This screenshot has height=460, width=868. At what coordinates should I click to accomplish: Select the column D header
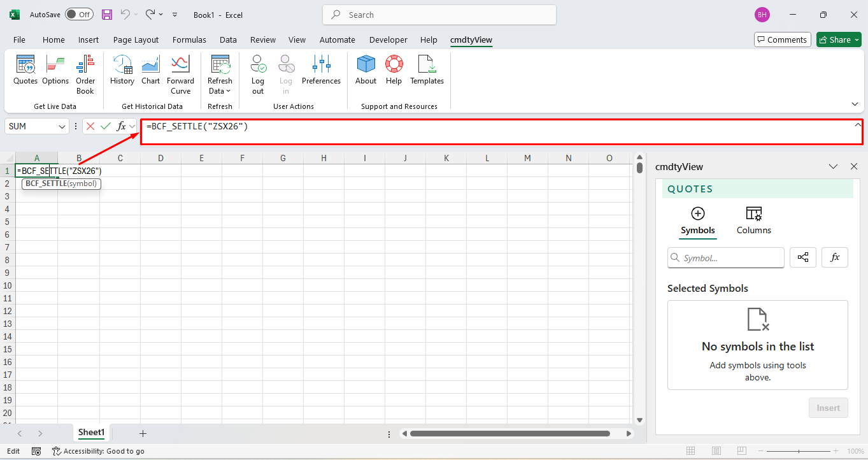tap(160, 158)
